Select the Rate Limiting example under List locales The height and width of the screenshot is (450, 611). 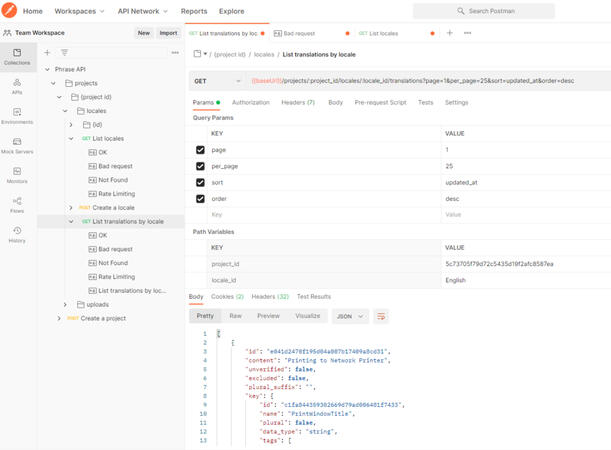click(x=116, y=194)
